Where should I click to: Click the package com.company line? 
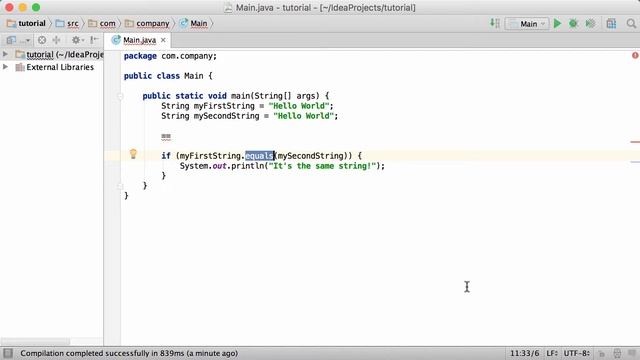(170, 56)
